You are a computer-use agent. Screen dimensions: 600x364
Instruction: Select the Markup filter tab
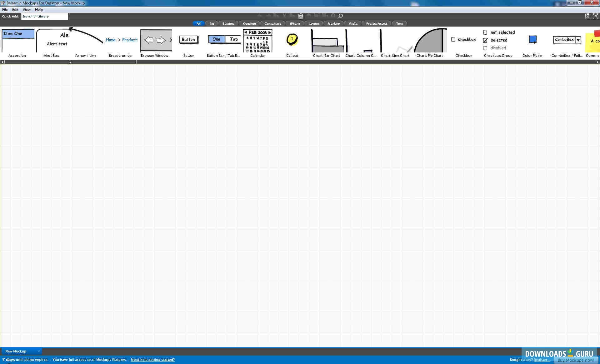click(333, 23)
